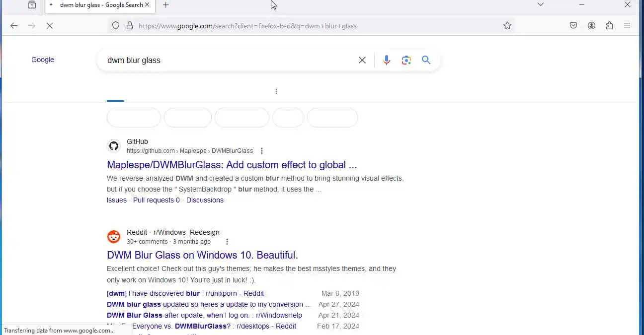Click the Mar 8, 2019 date
Screen dimensions: 644x335
click(x=340, y=293)
